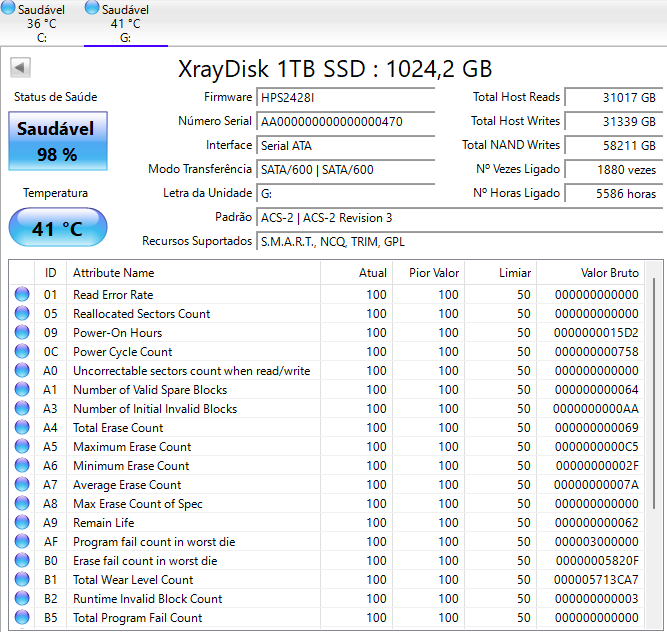Viewport: 667px width, 632px height.
Task: Click the Recursos Suportados value field
Action: click(x=457, y=242)
